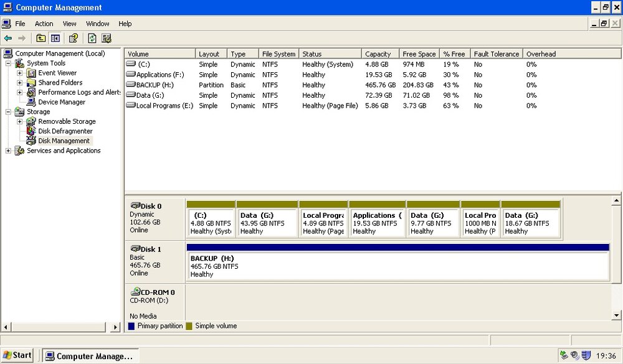The width and height of the screenshot is (623, 364).
Task: Sort by the Status column header
Action: click(x=330, y=54)
